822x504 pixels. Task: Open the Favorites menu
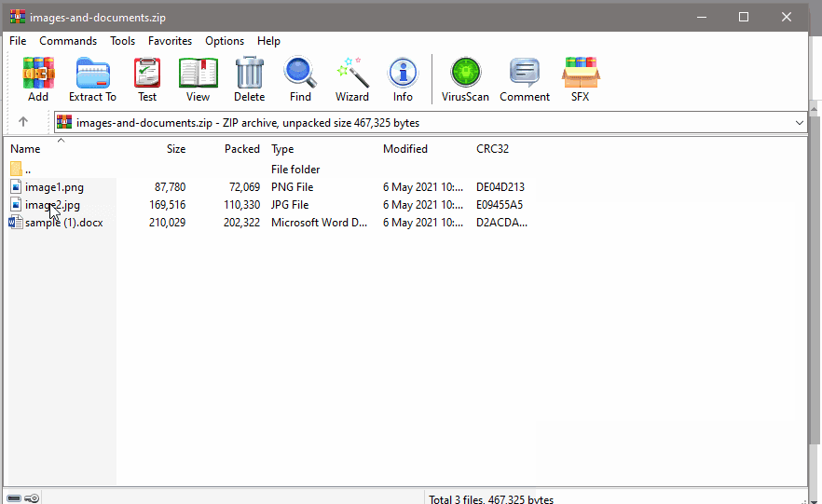tap(170, 41)
